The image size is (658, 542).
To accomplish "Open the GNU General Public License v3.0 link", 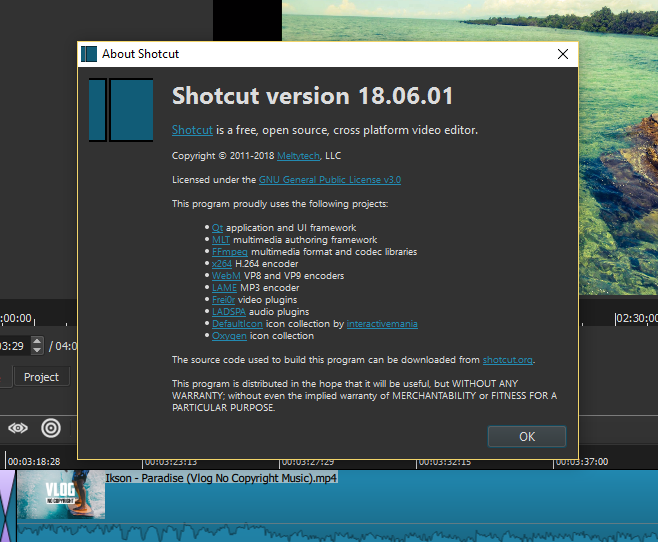I will pyautogui.click(x=330, y=180).
